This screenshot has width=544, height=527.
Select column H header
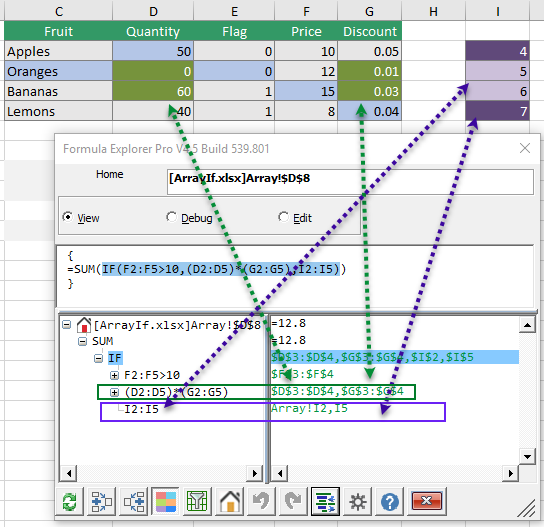click(x=433, y=11)
